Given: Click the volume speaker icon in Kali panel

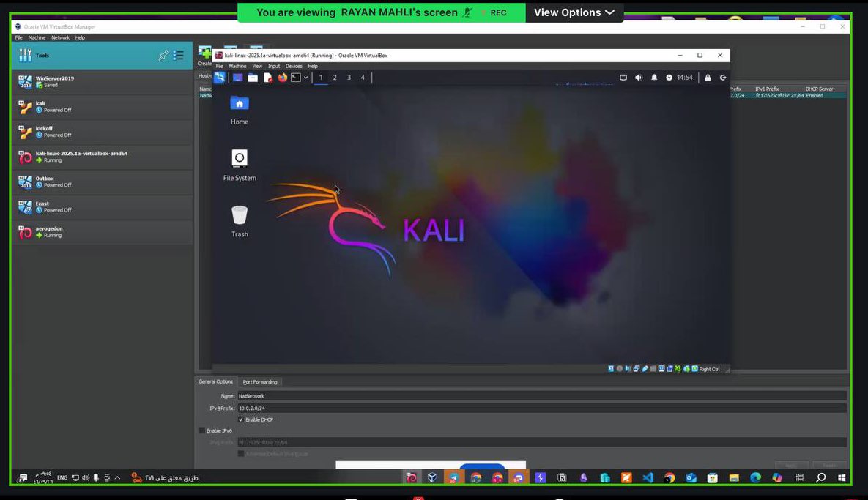Looking at the screenshot, I should tap(639, 78).
